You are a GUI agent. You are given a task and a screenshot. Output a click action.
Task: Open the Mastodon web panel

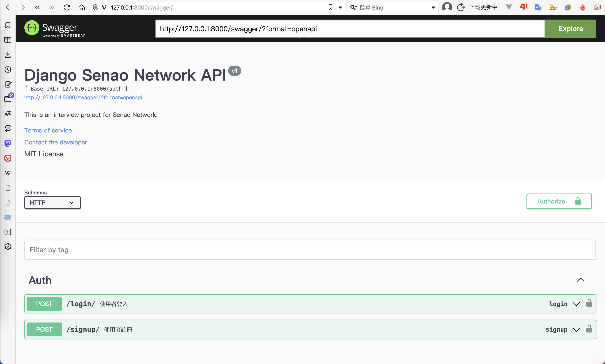(8, 143)
